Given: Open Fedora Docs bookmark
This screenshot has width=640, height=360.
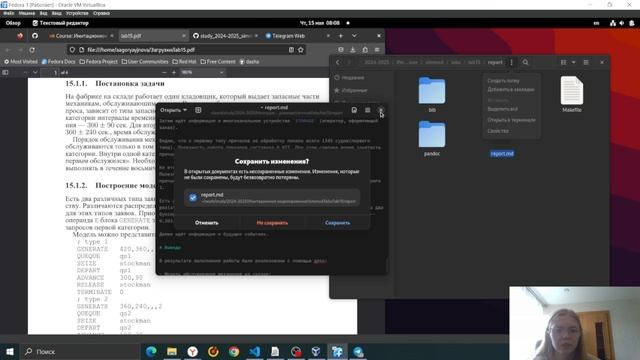Looking at the screenshot, I should [x=59, y=62].
